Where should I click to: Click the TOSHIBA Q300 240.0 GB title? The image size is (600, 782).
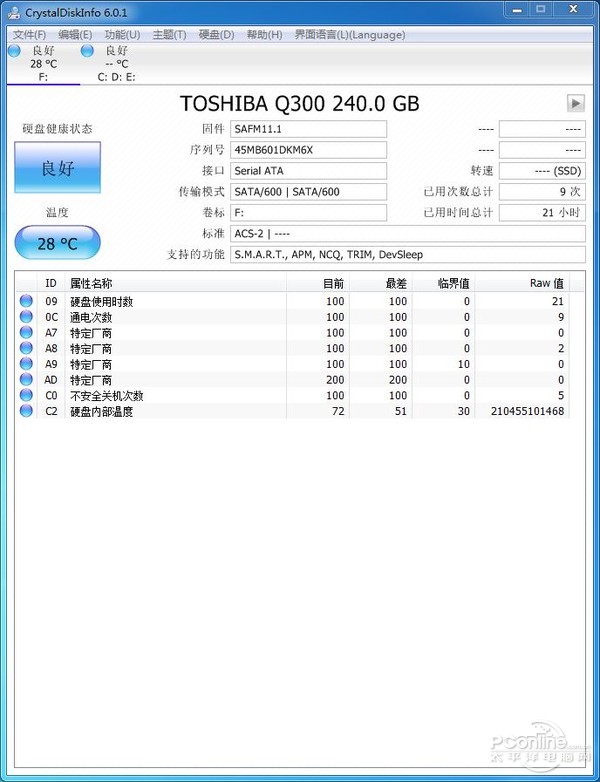coord(299,104)
